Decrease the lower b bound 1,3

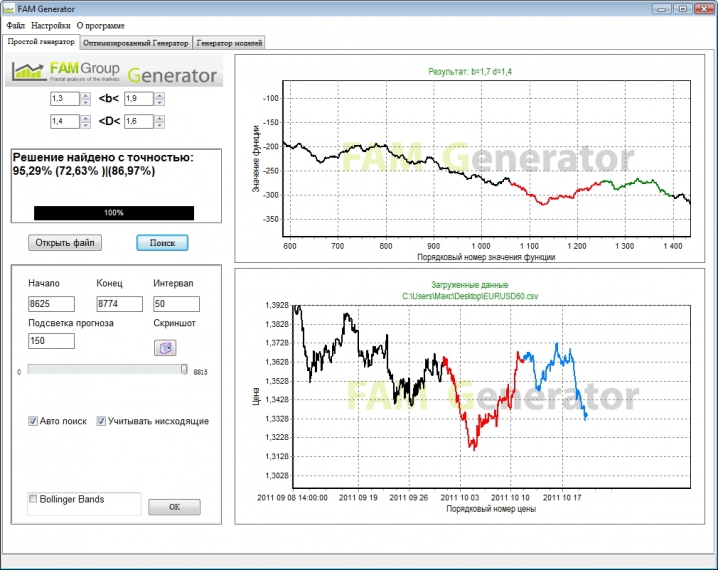pos(86,102)
